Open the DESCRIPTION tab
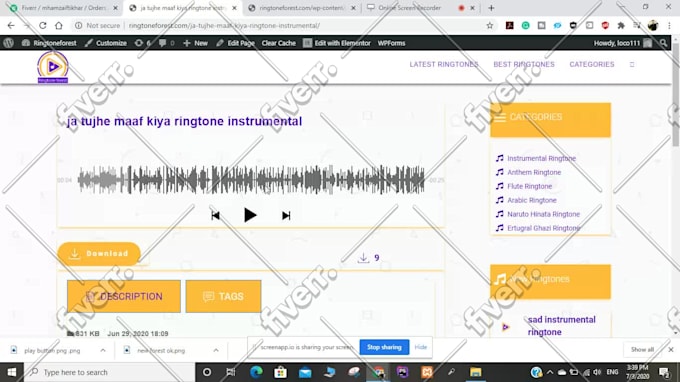 [124, 296]
